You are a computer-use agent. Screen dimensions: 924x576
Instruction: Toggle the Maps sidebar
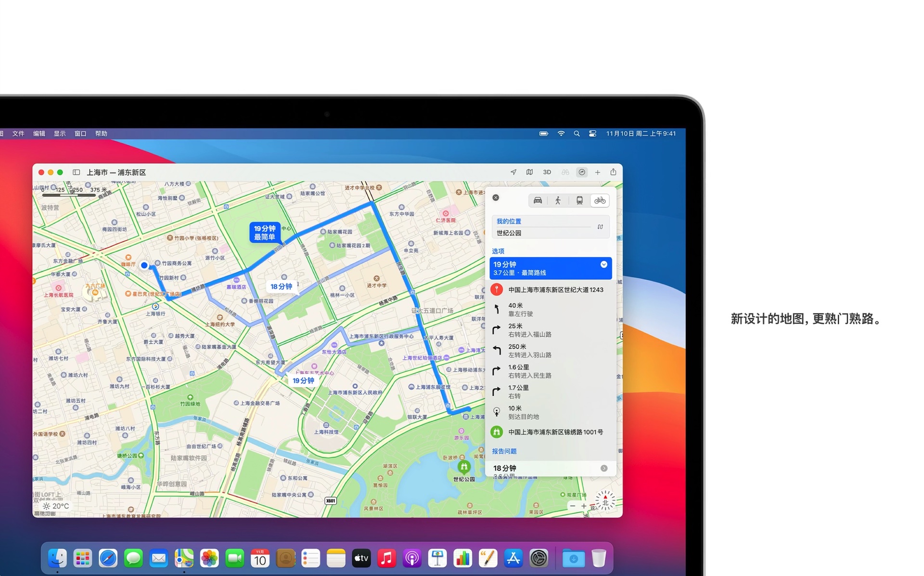pyautogui.click(x=76, y=172)
